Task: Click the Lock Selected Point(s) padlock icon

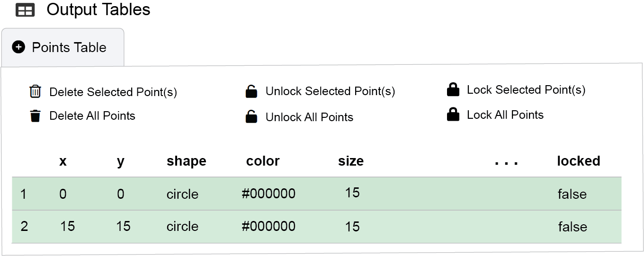Action: (453, 90)
